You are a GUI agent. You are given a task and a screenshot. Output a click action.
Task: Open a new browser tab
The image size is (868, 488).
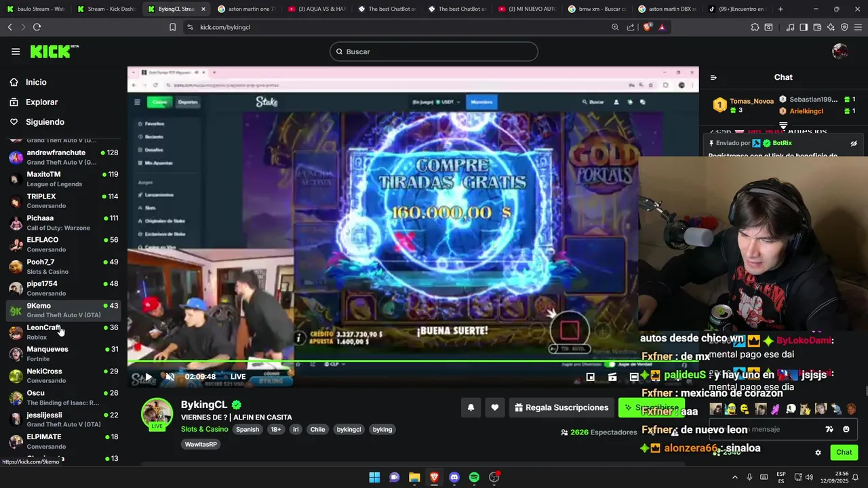[x=781, y=9]
